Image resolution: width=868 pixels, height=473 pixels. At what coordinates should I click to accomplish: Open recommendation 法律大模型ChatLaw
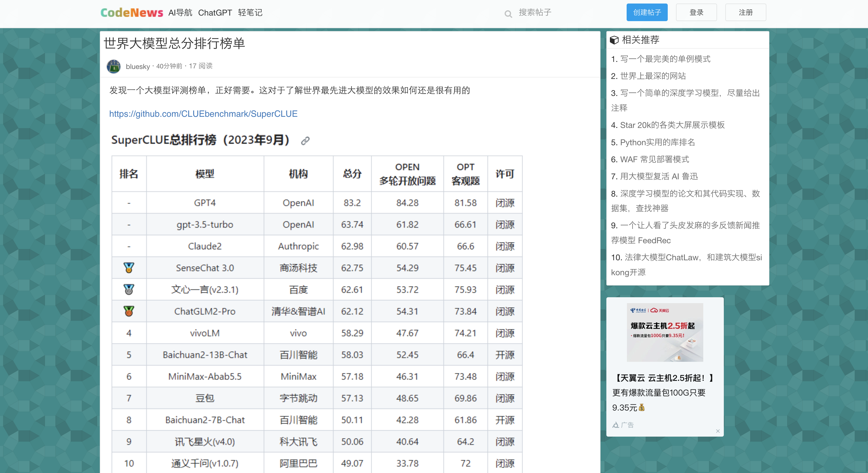(686, 265)
